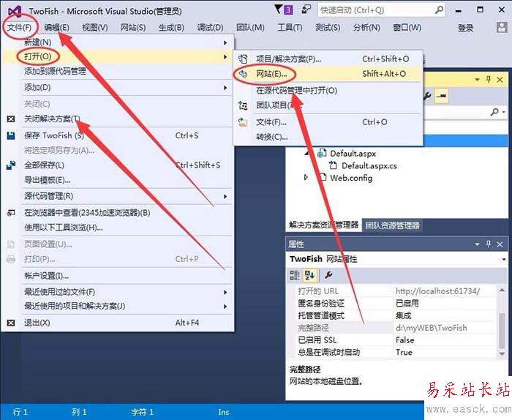Viewport: 512px width, 420px height.
Task: Switch to Team Explorer tab
Action: 392,225
